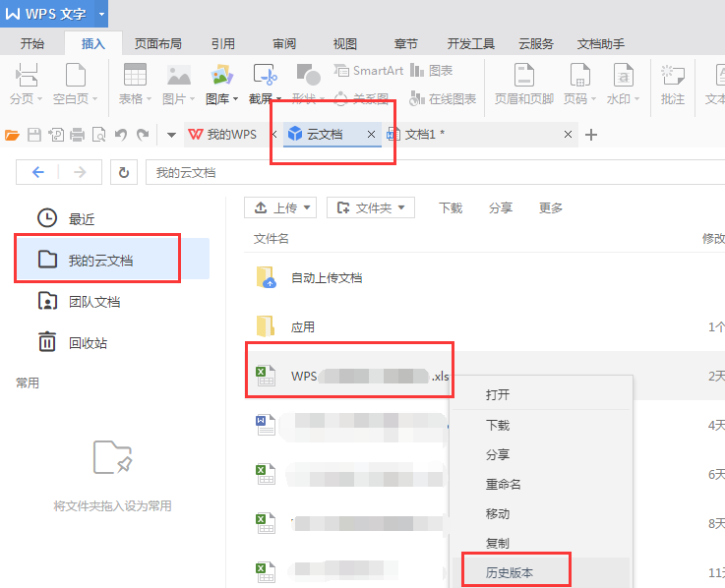
Task: Add a new document tab with plus
Action: [x=591, y=135]
